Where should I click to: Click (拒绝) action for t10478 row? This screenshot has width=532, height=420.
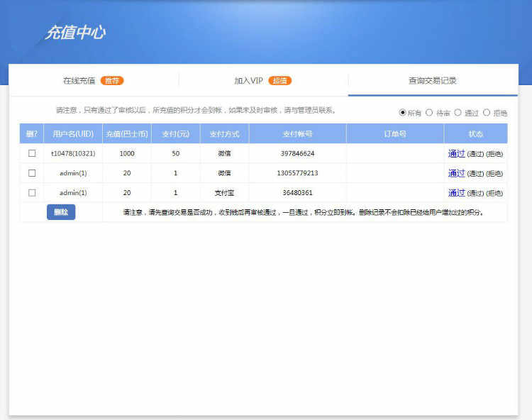[494, 154]
